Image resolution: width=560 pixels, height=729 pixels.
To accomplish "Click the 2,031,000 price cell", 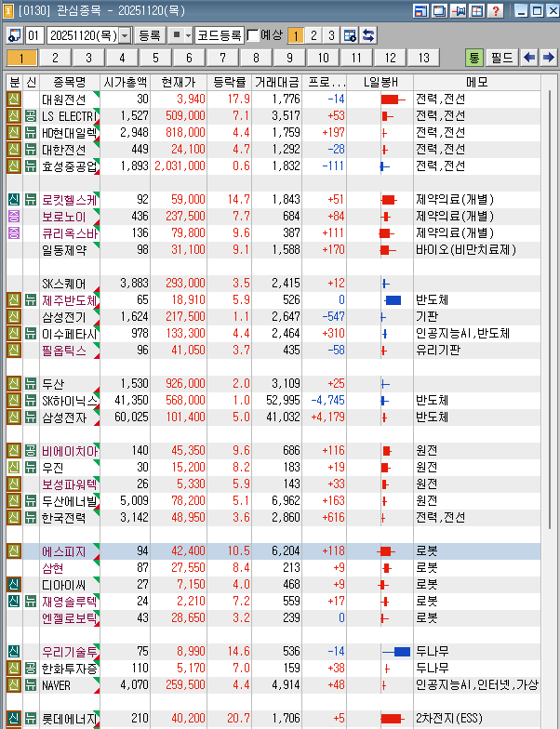I will (x=180, y=166).
